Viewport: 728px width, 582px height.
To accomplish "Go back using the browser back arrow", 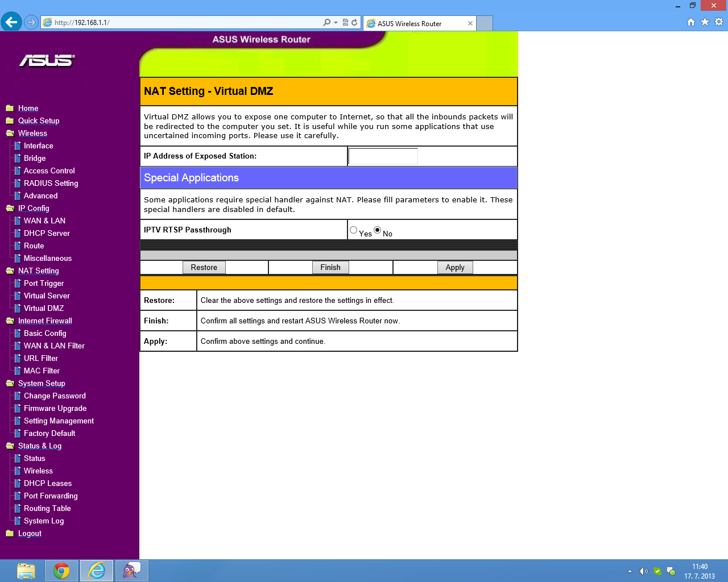I will click(11, 22).
